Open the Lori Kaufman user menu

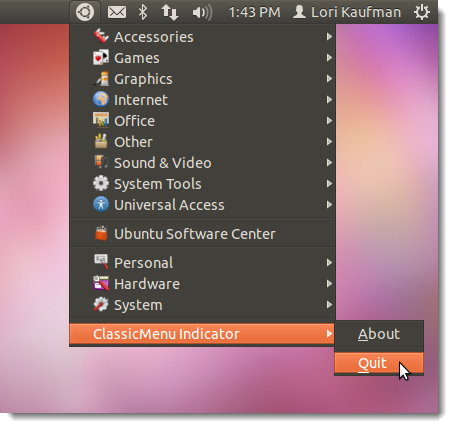[347, 12]
